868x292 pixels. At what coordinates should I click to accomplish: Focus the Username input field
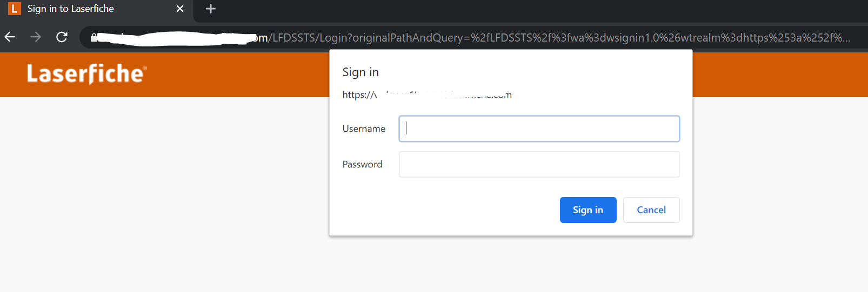(539, 128)
